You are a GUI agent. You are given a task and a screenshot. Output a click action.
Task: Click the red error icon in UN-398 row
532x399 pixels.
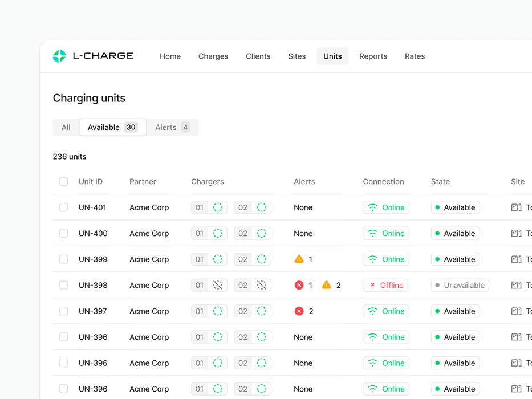299,285
